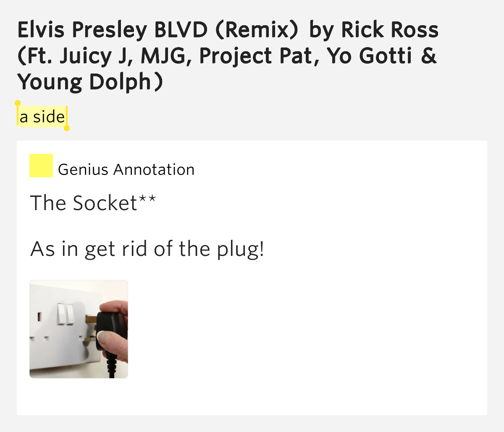Click the bottom-right yellow selection handle

click(x=66, y=128)
